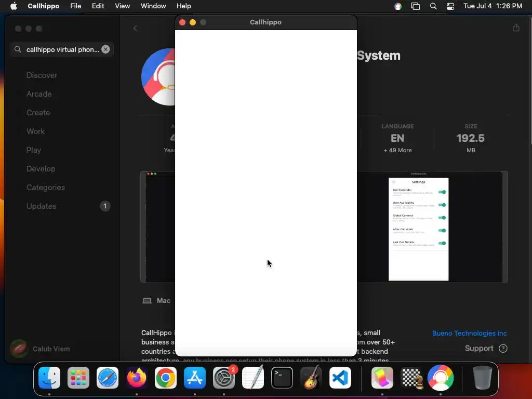The height and width of the screenshot is (399, 532).
Task: Click the App Store search field
Action: click(x=63, y=49)
